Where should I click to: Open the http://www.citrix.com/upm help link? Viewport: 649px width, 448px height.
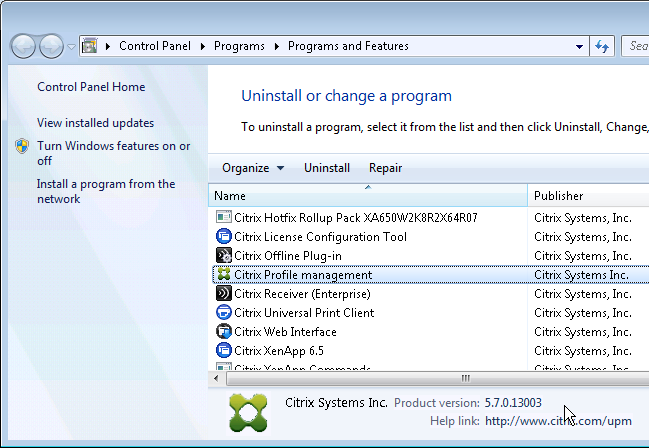pos(558,421)
